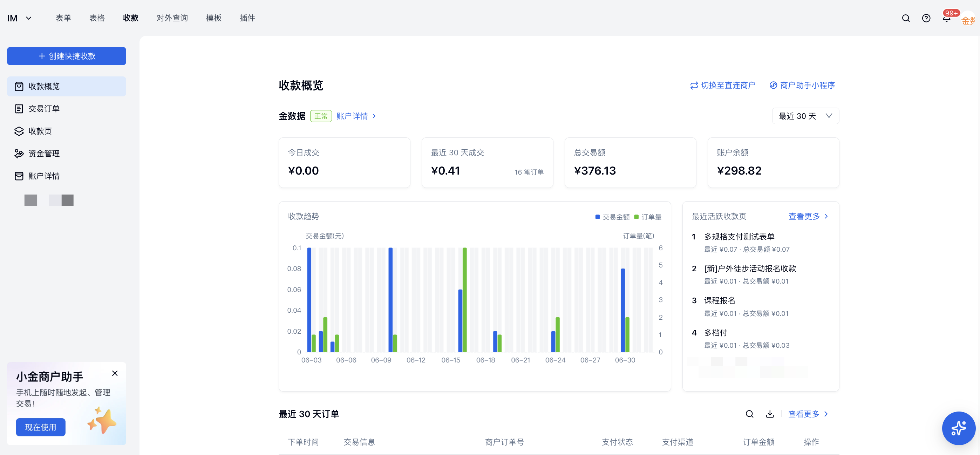Search orders in 最近 30 天订单

pyautogui.click(x=749, y=414)
